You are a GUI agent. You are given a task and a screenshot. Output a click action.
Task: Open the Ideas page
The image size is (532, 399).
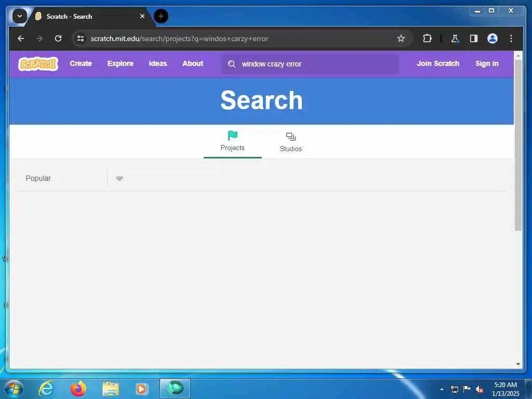coord(158,63)
